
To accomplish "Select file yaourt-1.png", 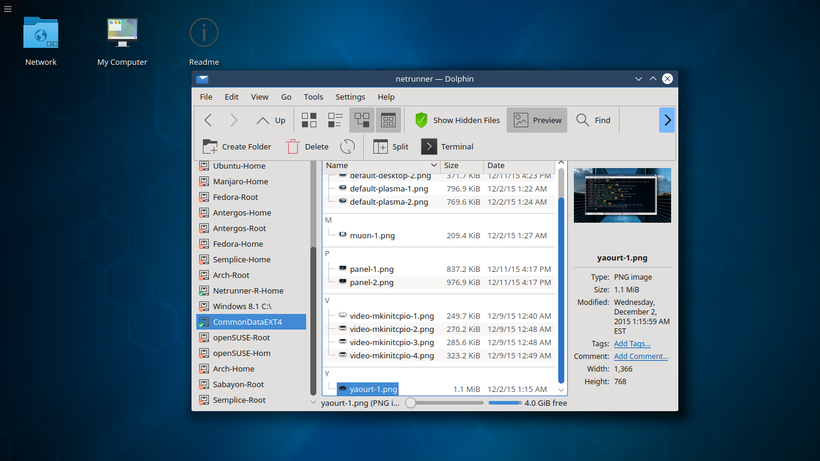I will tap(368, 389).
